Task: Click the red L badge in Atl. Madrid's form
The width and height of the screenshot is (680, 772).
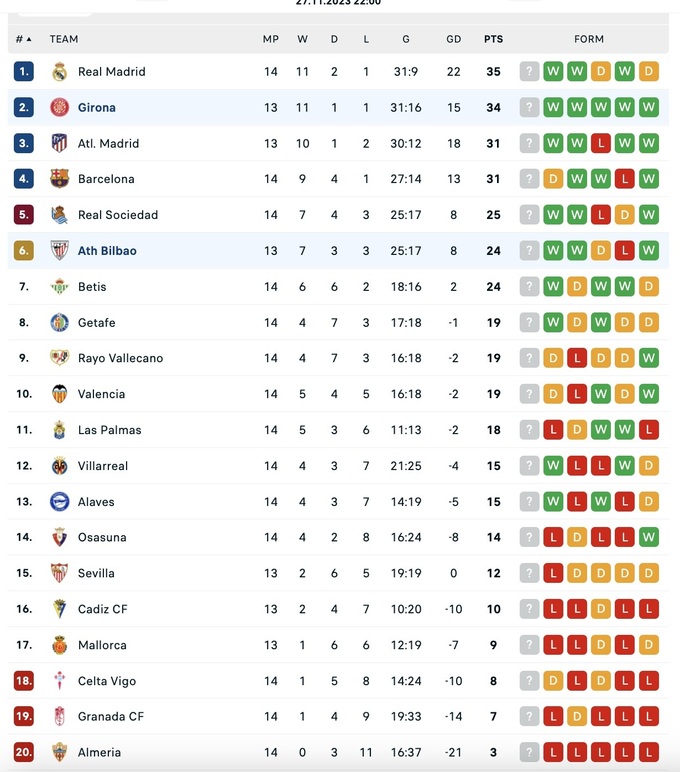Action: pyautogui.click(x=601, y=143)
